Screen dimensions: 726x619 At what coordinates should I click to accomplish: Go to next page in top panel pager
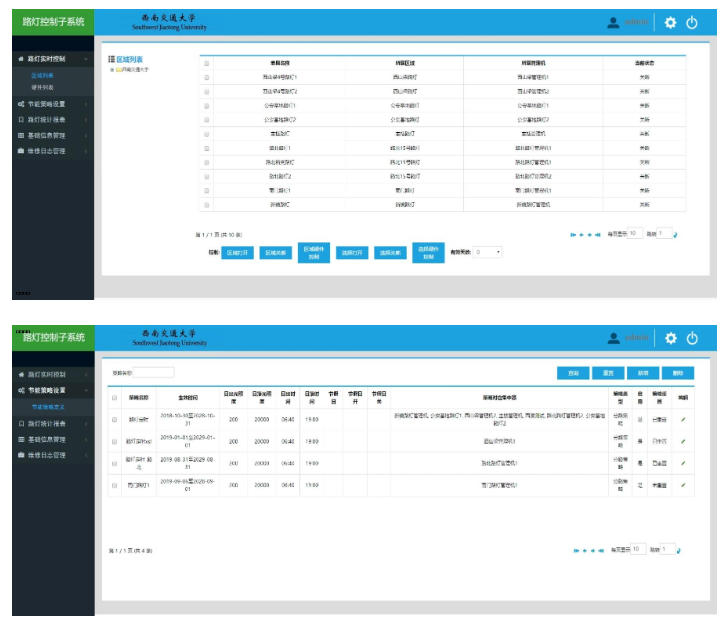pos(589,235)
